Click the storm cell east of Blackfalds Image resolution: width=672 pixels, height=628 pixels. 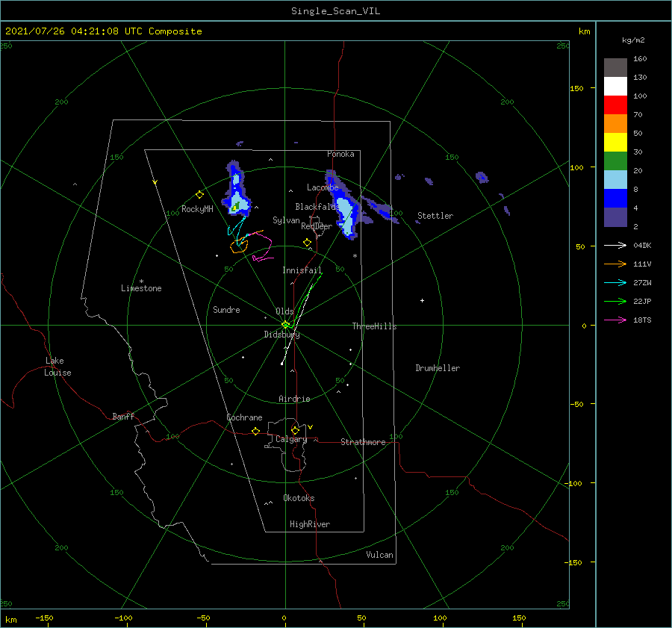[x=344, y=206]
